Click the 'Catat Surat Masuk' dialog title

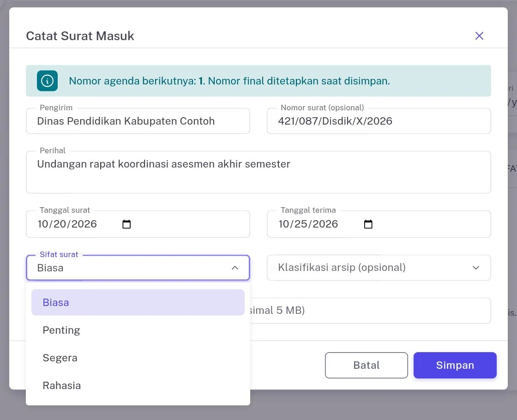80,36
